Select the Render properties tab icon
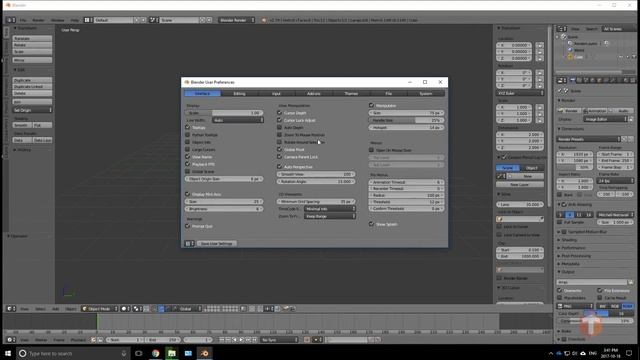Viewport: 640px width, 360px height. [572, 80]
